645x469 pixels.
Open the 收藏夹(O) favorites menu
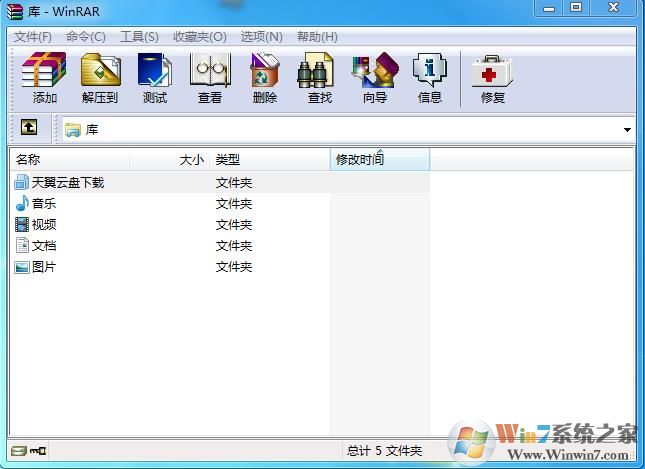point(199,37)
